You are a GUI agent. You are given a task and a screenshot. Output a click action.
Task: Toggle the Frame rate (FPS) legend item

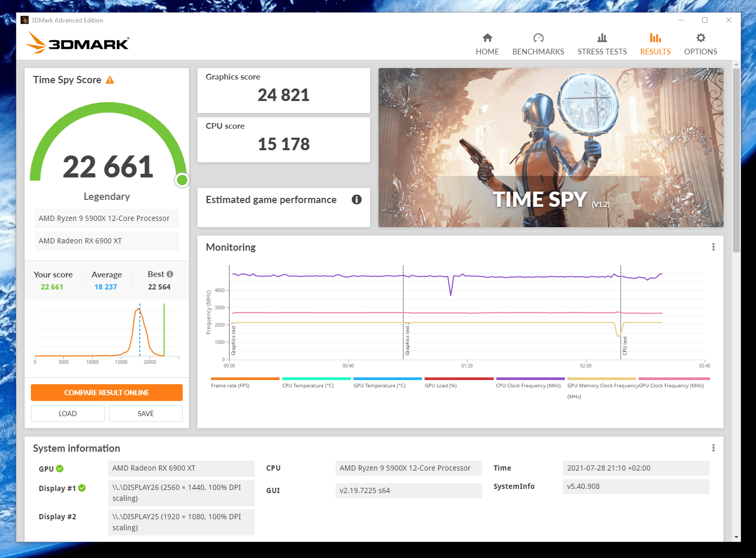click(x=245, y=383)
